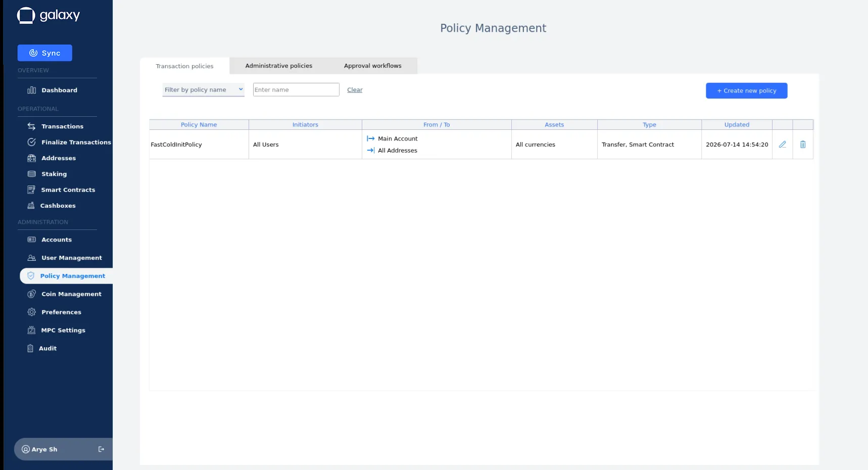Screen dimensions: 868x470
Task: Click the Galaxy logo icon
Action: pyautogui.click(x=26, y=15)
